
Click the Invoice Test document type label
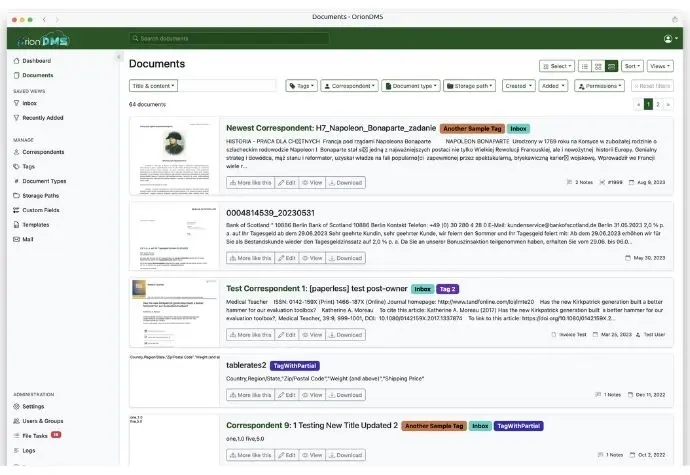[569, 335]
